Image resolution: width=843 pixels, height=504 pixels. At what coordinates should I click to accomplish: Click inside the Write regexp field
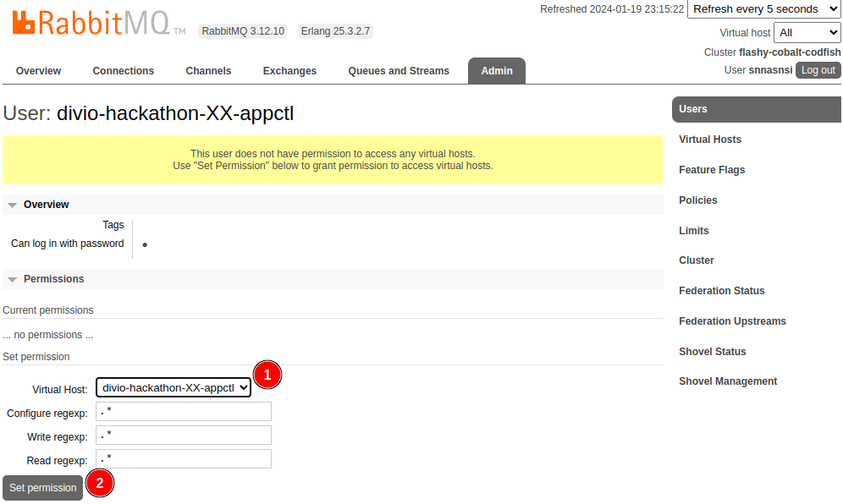click(183, 435)
